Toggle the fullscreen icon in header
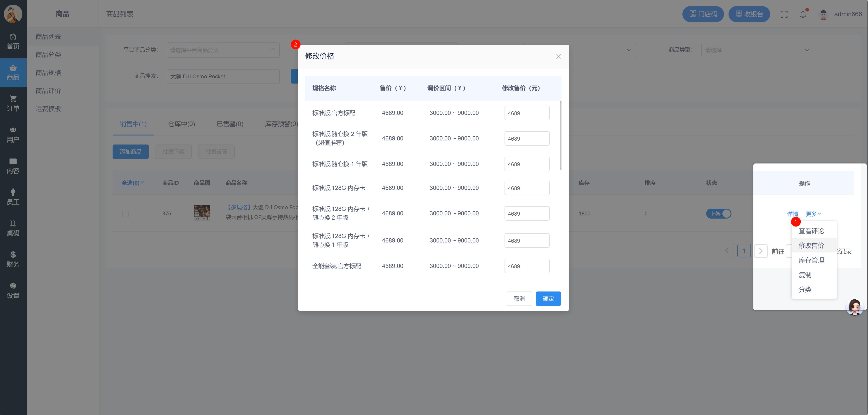The width and height of the screenshot is (868, 415). click(x=784, y=14)
